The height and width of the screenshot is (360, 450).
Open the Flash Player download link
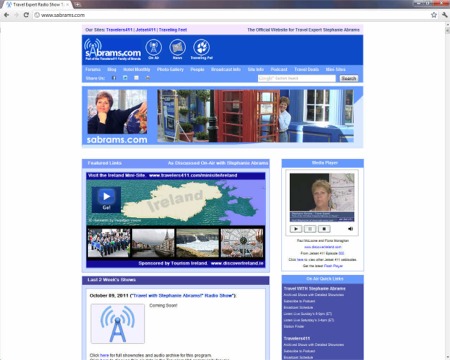[333, 266]
